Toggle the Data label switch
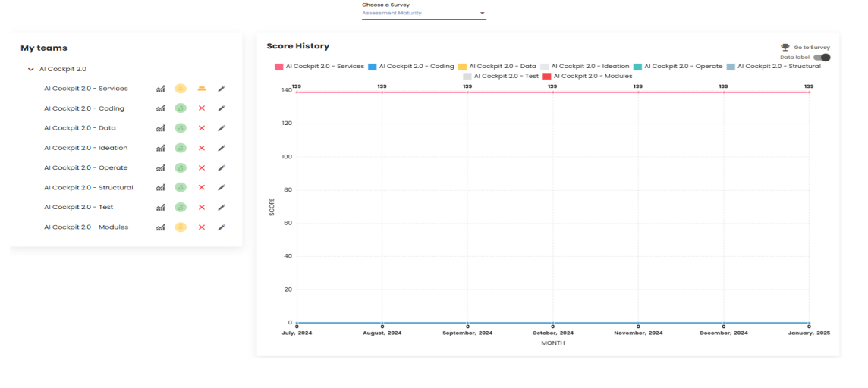The width and height of the screenshot is (868, 388). coord(821,58)
